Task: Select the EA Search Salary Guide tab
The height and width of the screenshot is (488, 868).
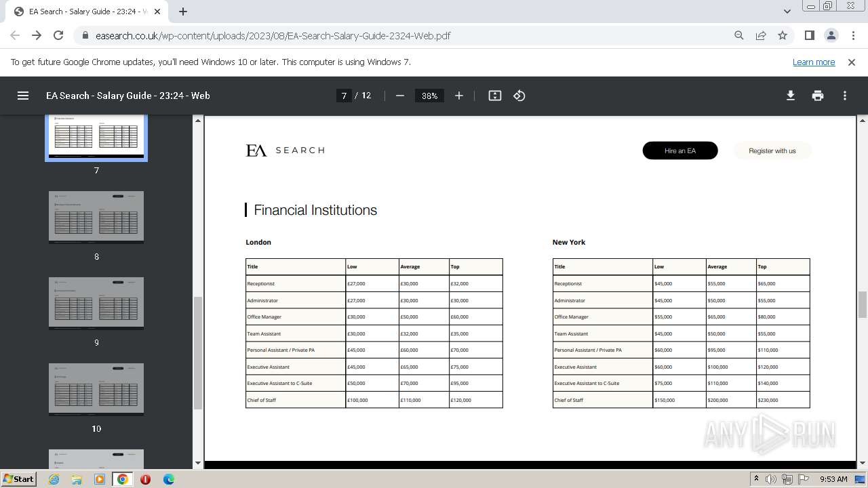Action: point(88,12)
